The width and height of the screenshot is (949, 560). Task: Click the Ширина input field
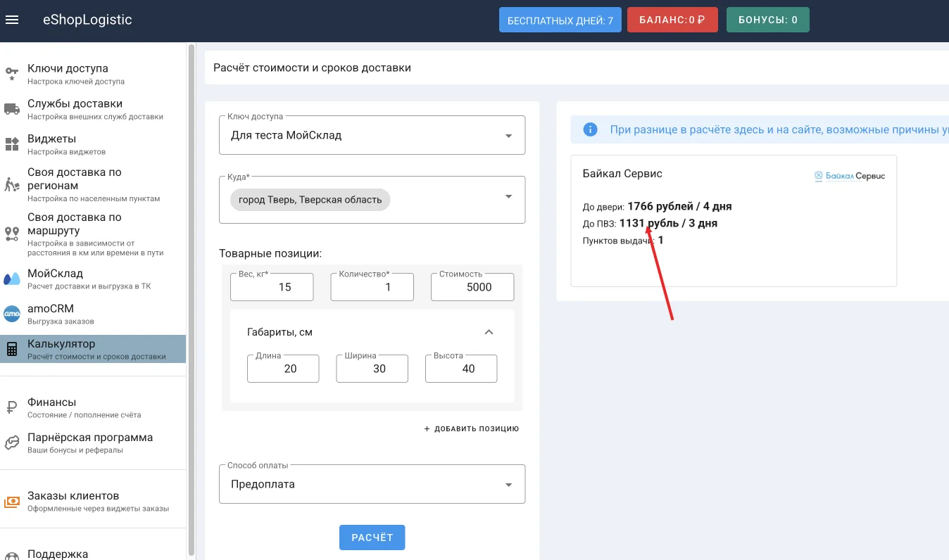pos(372,369)
